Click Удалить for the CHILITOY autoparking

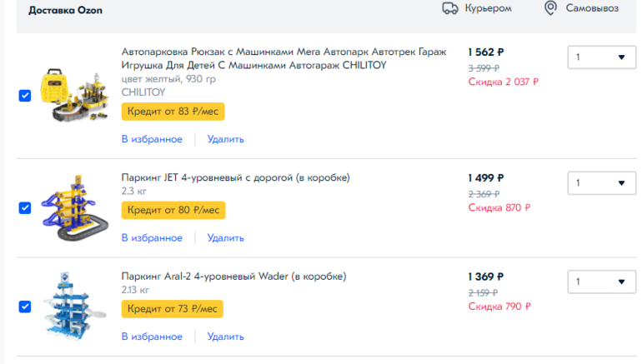(x=225, y=139)
